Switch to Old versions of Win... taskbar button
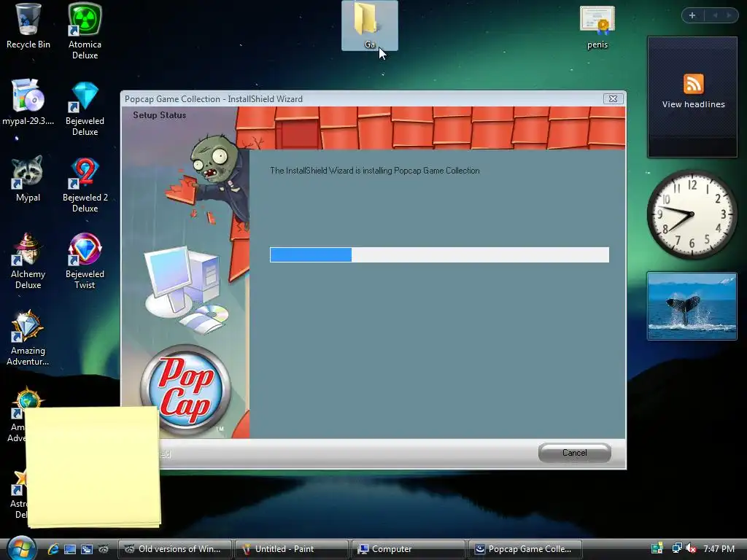Image resolution: width=747 pixels, height=560 pixels. [x=175, y=549]
